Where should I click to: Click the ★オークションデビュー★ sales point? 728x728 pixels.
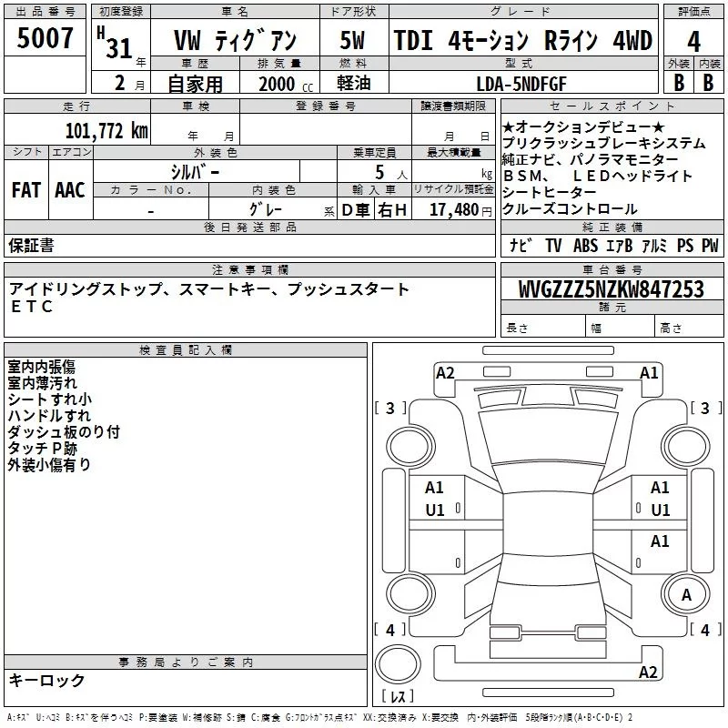pos(583,126)
